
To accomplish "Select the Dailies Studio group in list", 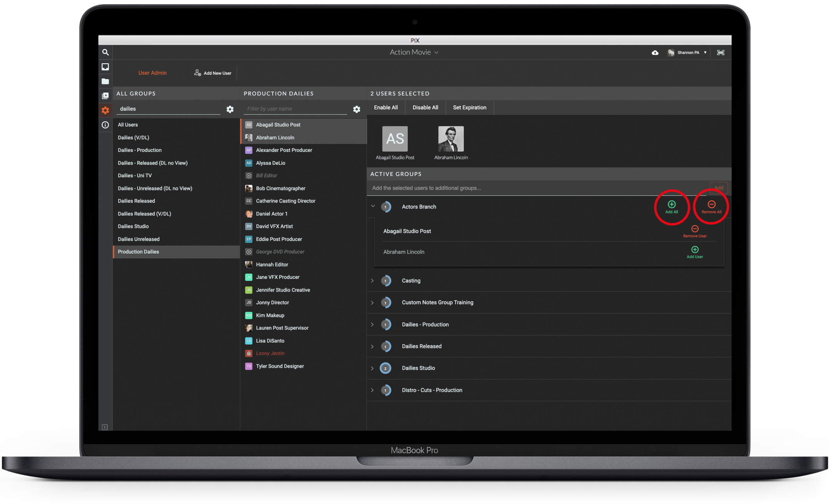I will coord(133,226).
